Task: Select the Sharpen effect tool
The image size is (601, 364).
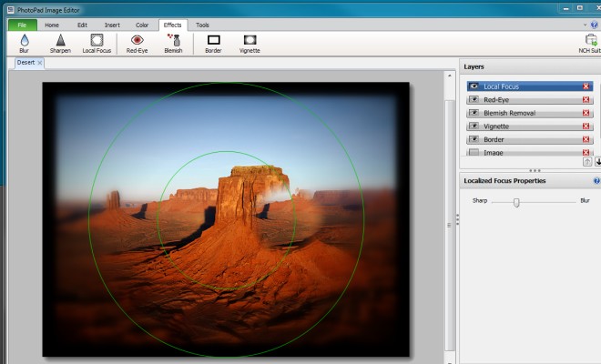Action: [x=60, y=44]
